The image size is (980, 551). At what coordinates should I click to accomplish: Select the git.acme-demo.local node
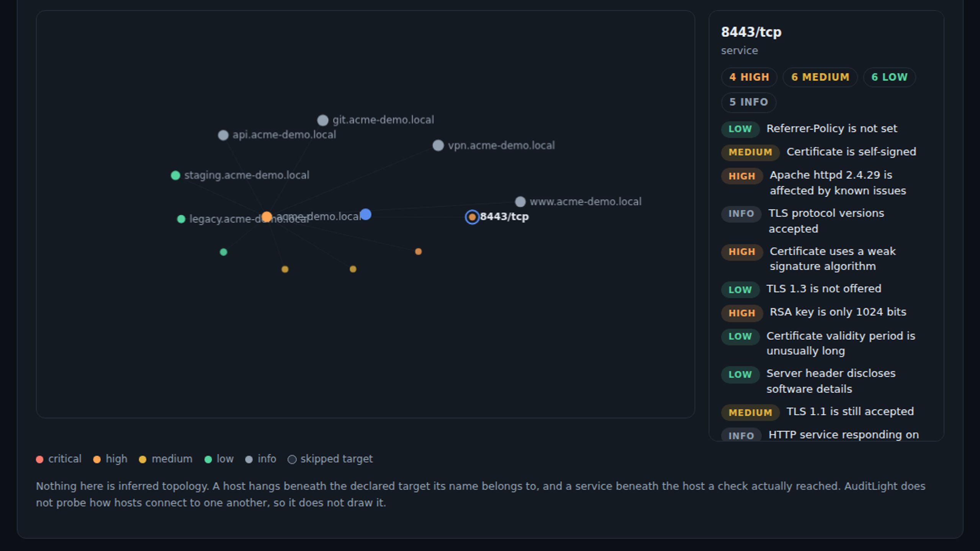[x=323, y=120]
